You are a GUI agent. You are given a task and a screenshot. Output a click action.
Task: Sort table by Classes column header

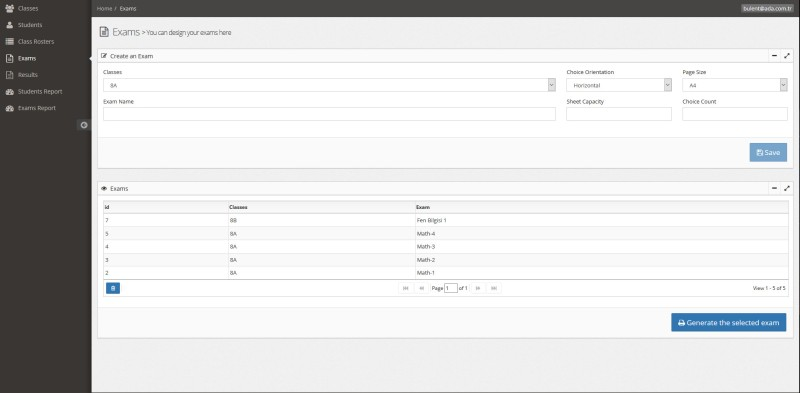coord(321,207)
